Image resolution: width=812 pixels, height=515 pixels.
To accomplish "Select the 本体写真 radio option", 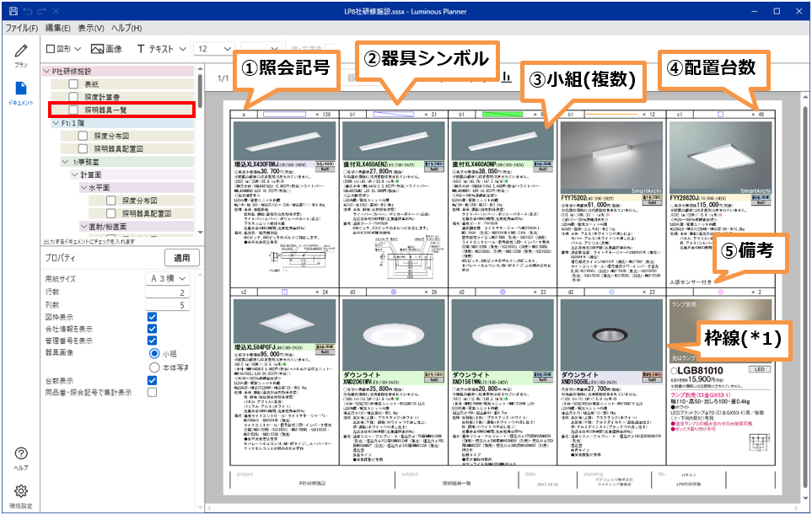I will click(153, 367).
